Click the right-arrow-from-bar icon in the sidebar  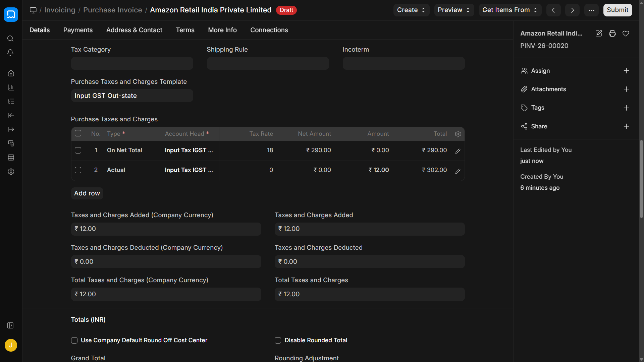[11, 129]
